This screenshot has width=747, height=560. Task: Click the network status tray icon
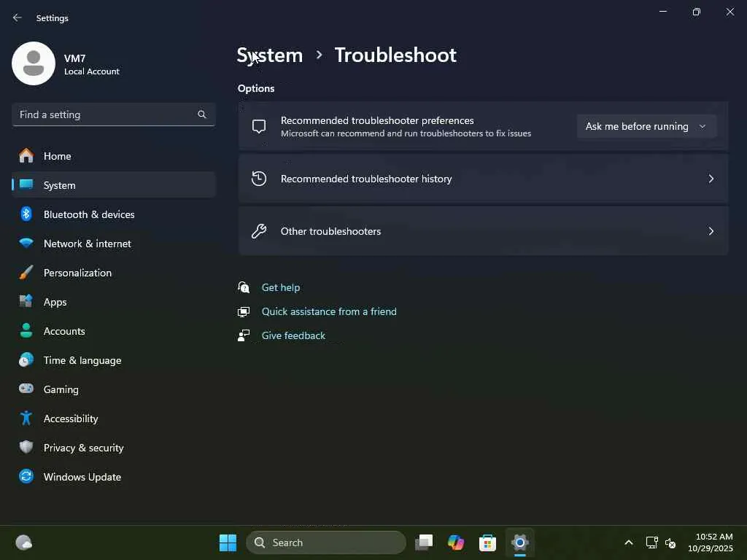pos(651,542)
